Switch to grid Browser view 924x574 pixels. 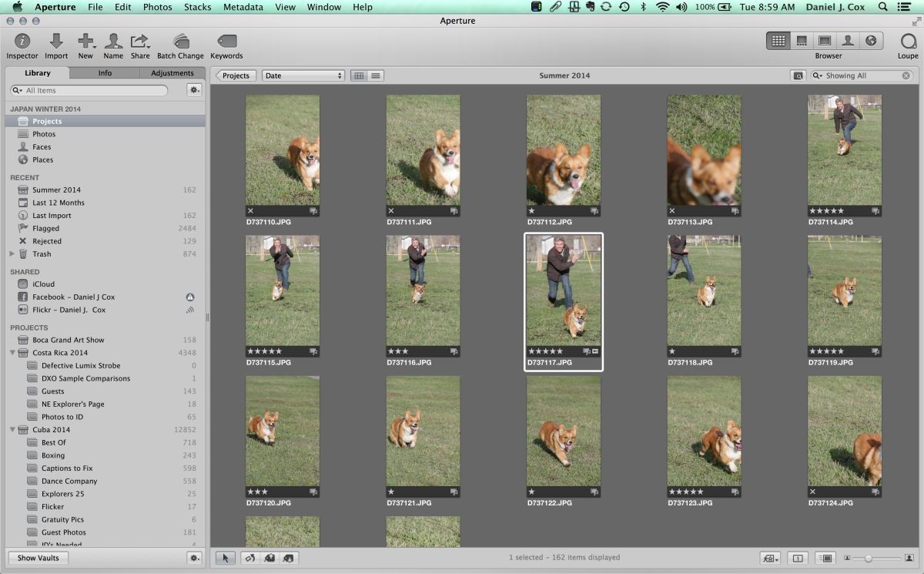click(x=778, y=41)
